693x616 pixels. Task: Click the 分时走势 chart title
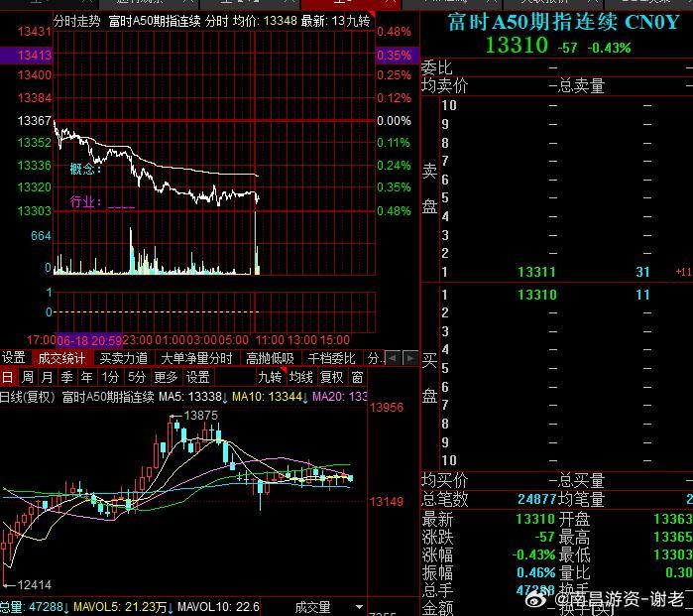click(77, 21)
